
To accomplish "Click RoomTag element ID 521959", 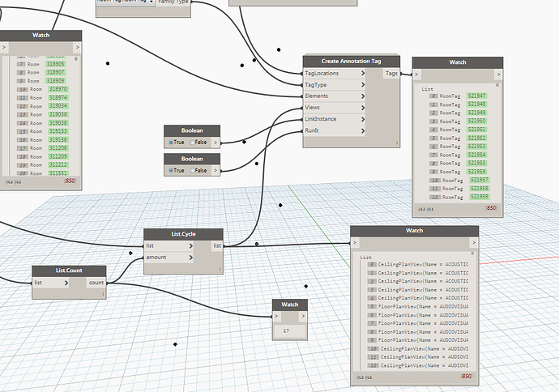I will [479, 197].
